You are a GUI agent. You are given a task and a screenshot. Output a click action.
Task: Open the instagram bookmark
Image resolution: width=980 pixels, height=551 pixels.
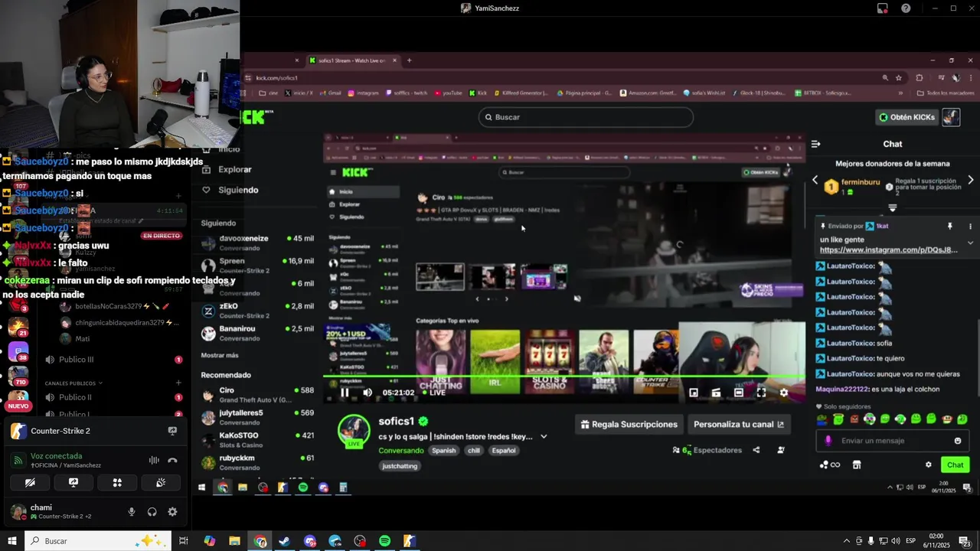pyautogui.click(x=364, y=93)
